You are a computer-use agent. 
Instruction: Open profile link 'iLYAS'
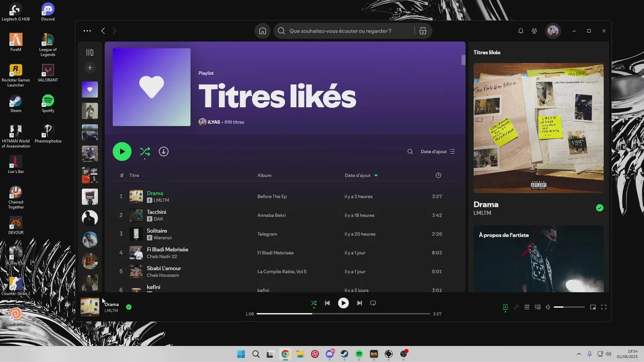pyautogui.click(x=214, y=122)
